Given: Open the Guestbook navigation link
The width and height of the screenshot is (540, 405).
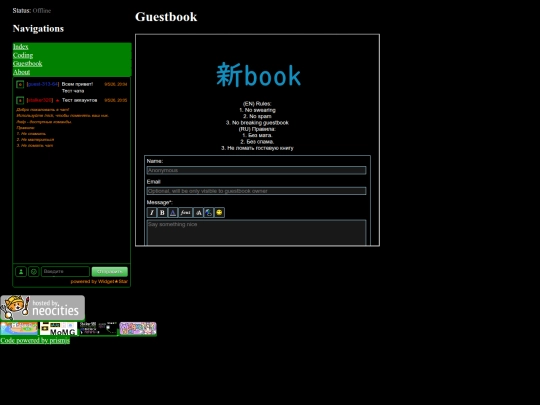Looking at the screenshot, I should coord(28,63).
